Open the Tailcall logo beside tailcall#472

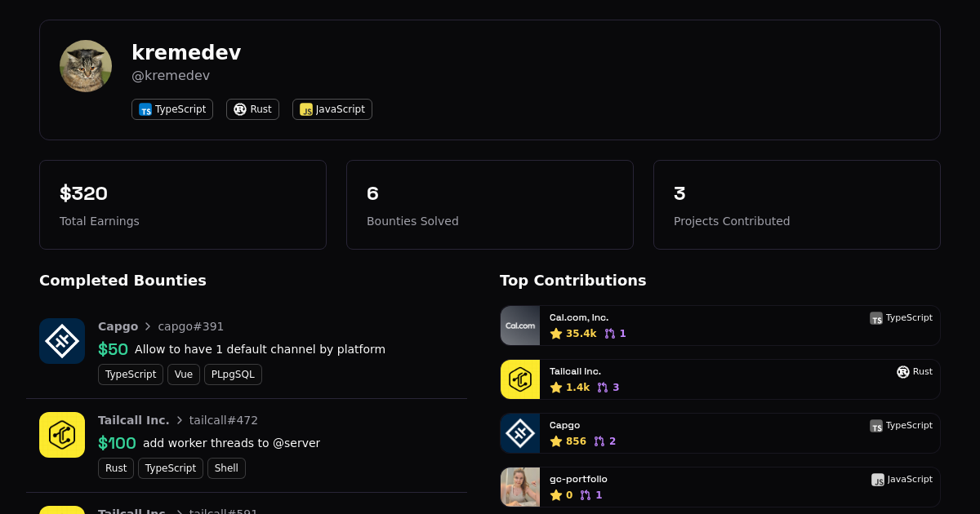62,435
